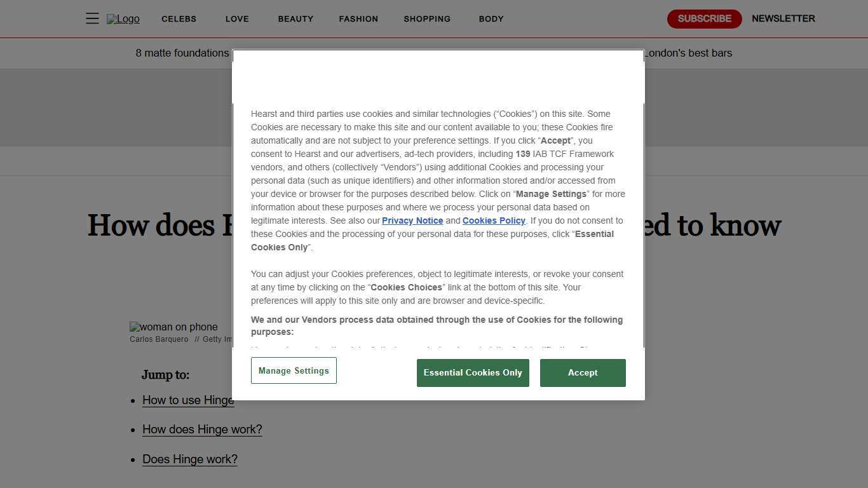The height and width of the screenshot is (488, 868).
Task: Jump to Does Hinge work? section
Action: [x=190, y=459]
